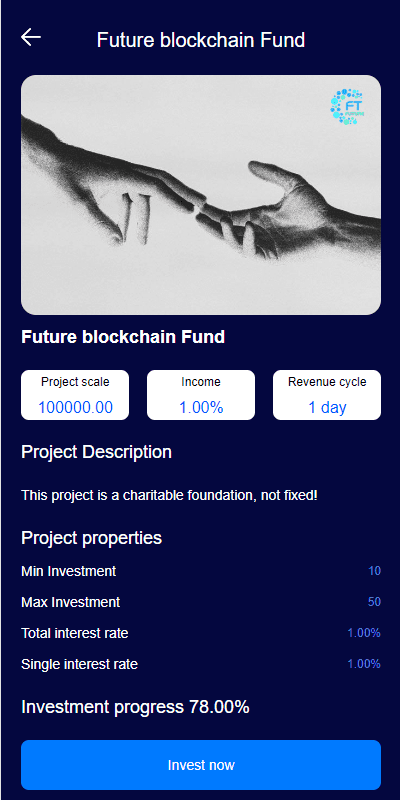Click the Project properties heading
The height and width of the screenshot is (800, 400).
point(91,538)
